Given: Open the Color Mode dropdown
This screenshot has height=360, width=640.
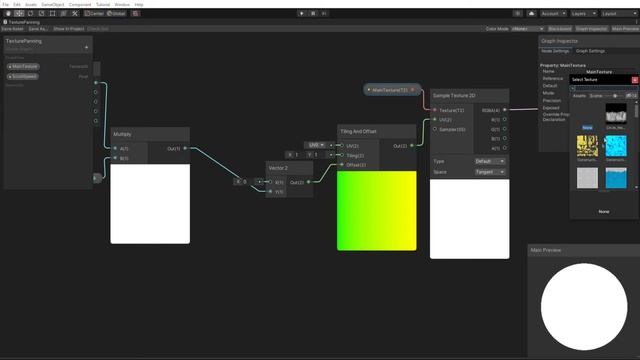Looking at the screenshot, I should coord(527,29).
